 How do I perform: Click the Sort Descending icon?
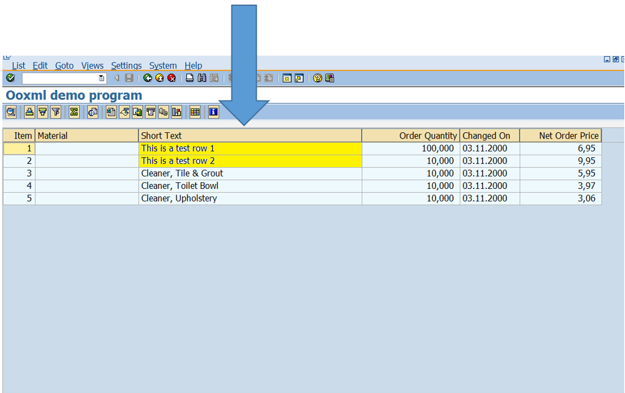point(43,112)
